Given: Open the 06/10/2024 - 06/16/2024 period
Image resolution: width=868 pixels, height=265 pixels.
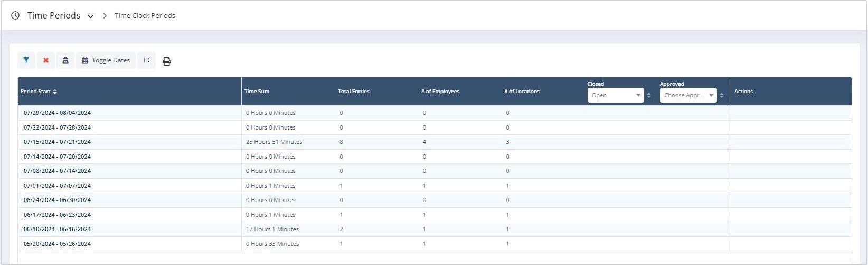Looking at the screenshot, I should [x=57, y=229].
